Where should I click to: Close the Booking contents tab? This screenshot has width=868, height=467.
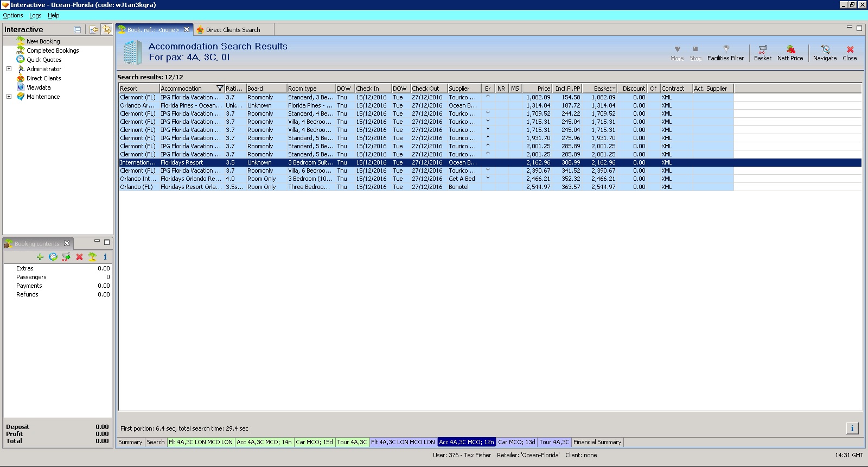(67, 243)
